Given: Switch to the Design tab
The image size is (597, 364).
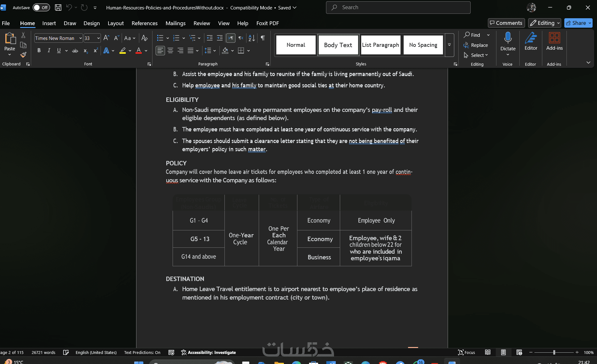Looking at the screenshot, I should click(91, 23).
